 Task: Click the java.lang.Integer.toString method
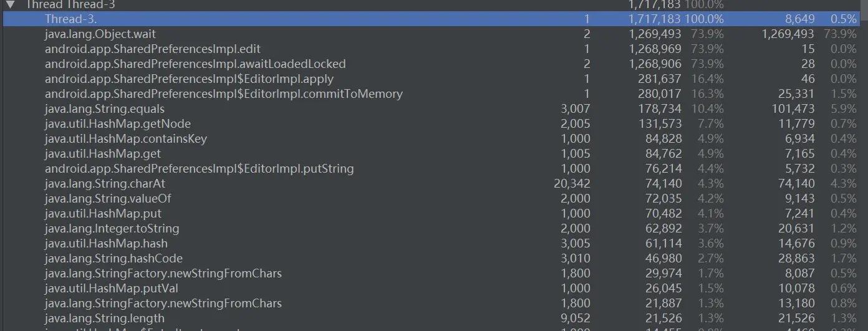click(x=434, y=228)
